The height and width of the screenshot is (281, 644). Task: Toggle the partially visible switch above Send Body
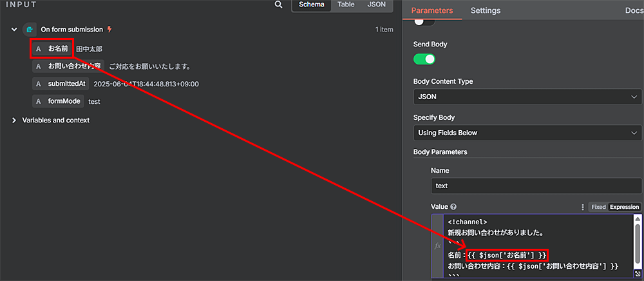pos(424,23)
